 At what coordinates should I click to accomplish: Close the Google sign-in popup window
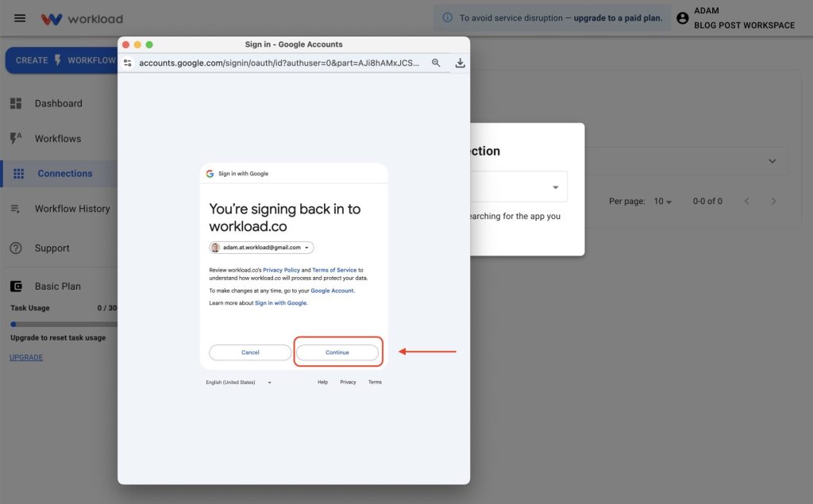coord(126,44)
